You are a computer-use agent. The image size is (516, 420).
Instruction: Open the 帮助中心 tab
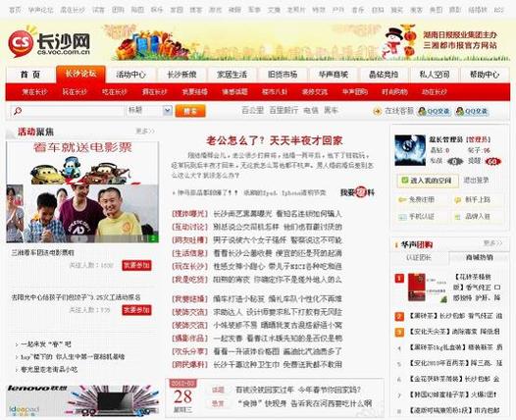[485, 75]
